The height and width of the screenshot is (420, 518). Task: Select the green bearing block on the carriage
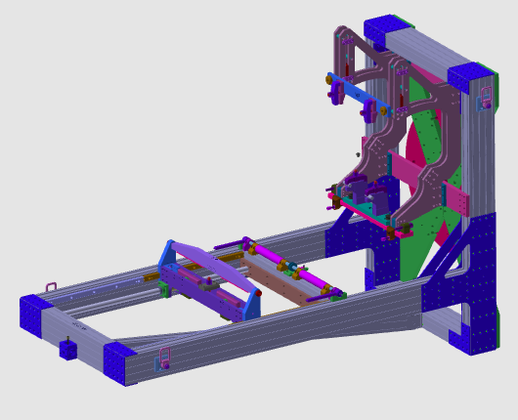[x=163, y=288]
